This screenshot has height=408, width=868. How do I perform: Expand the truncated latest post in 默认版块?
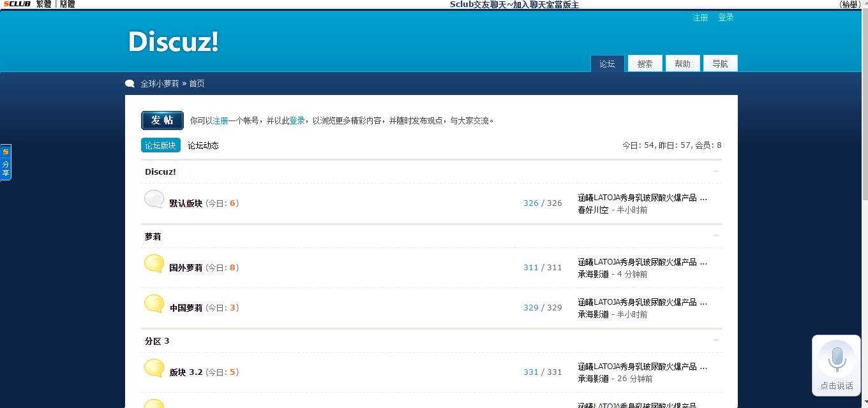click(703, 198)
